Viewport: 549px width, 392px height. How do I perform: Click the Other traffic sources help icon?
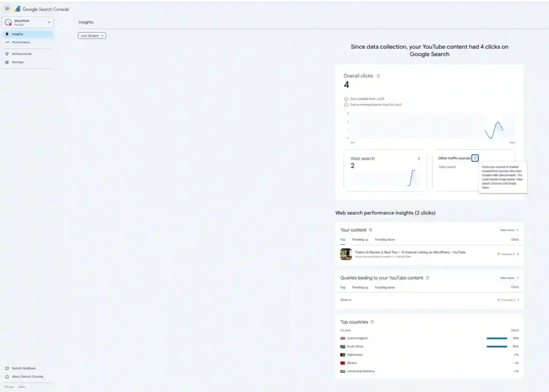point(475,158)
